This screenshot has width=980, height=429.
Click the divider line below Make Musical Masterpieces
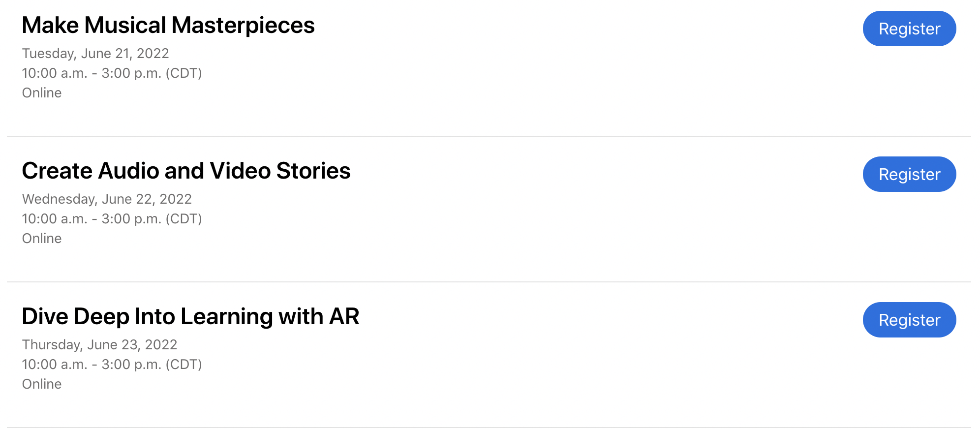pyautogui.click(x=489, y=136)
